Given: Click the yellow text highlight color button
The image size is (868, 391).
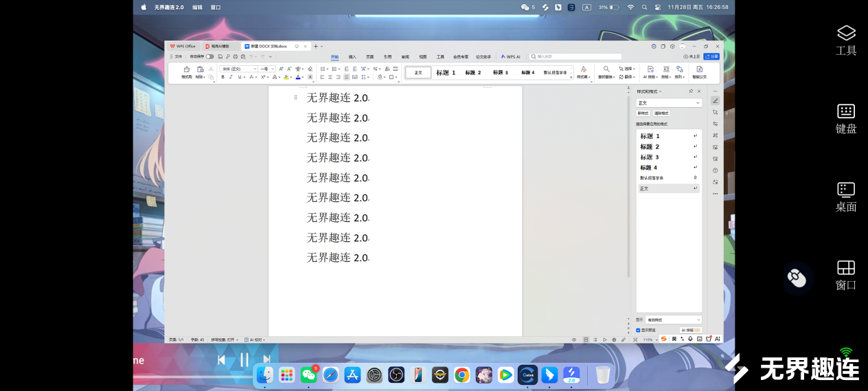Looking at the screenshot, I should tap(287, 77).
